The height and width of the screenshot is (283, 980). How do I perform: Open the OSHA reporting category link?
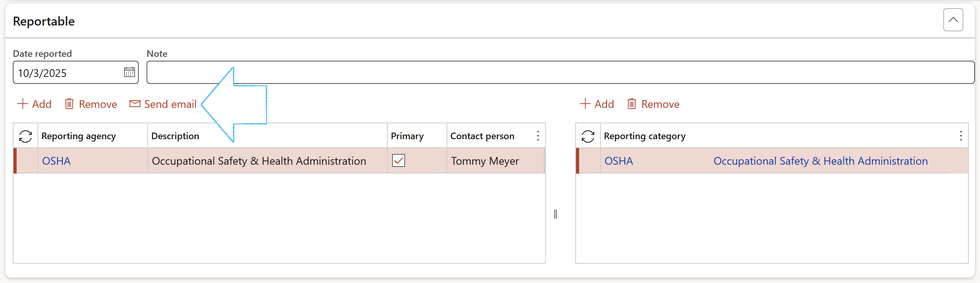619,161
